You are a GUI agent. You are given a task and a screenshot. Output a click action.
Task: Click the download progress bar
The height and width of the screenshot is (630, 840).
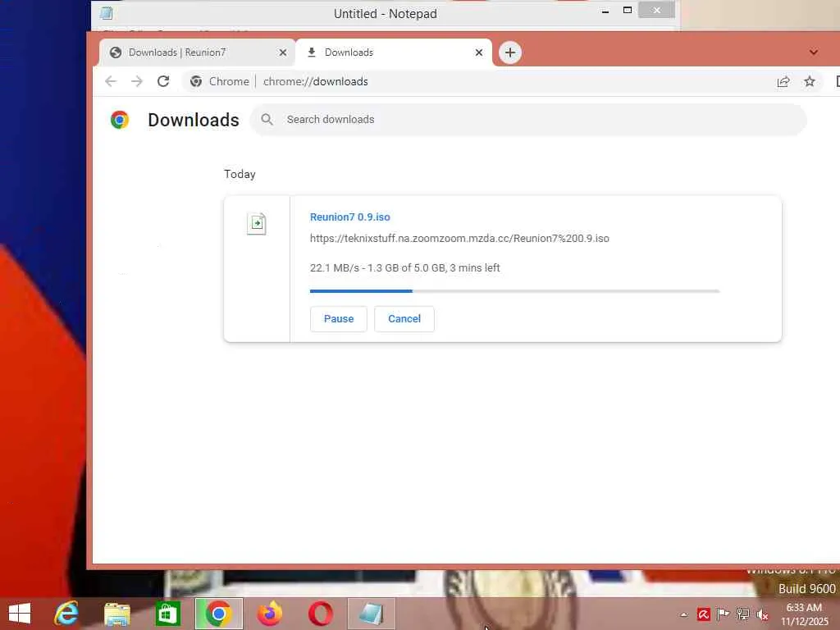(x=514, y=291)
